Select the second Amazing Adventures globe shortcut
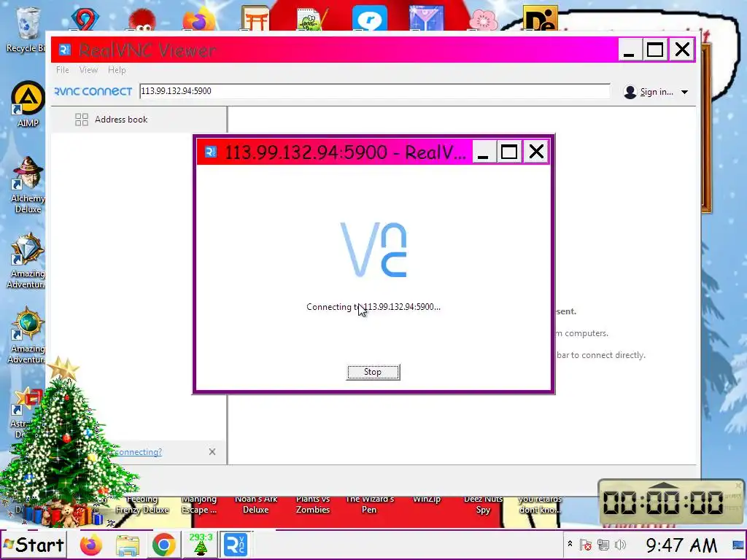The width and height of the screenshot is (747, 560). 27,335
